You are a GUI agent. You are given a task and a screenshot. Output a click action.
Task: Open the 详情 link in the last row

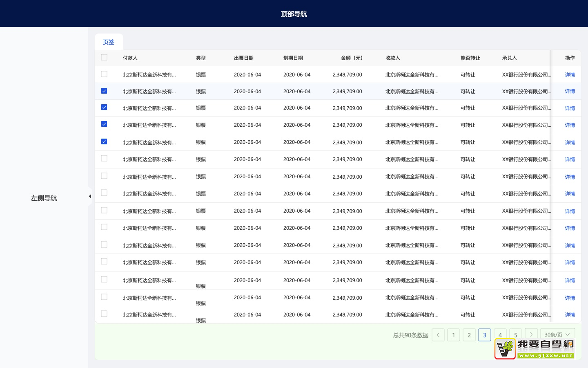(x=570, y=315)
